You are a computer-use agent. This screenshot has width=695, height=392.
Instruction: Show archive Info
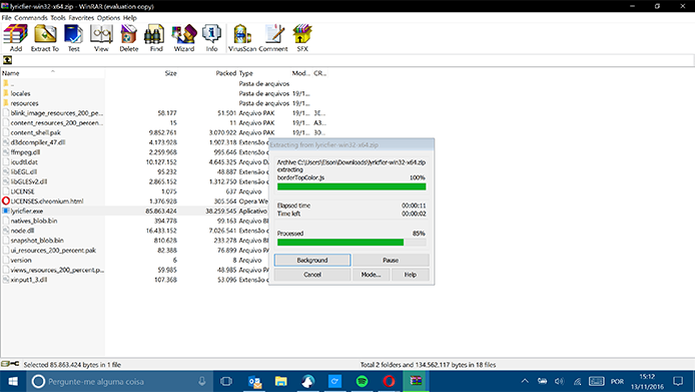pyautogui.click(x=211, y=38)
